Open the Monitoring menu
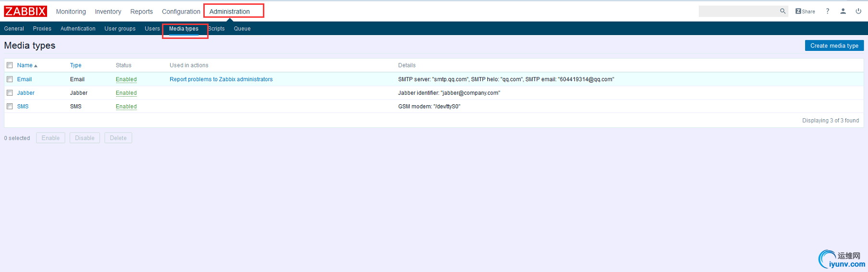 [x=71, y=12]
